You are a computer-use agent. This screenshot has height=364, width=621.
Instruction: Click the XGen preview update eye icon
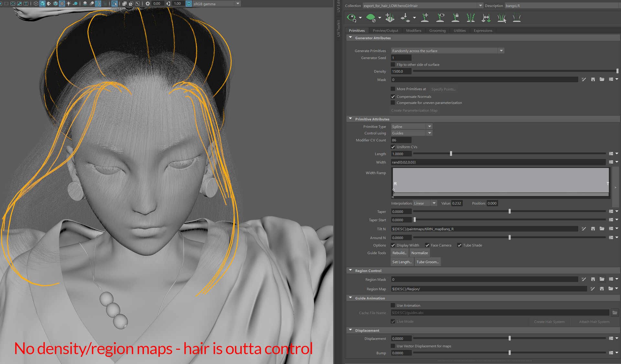[x=351, y=18]
